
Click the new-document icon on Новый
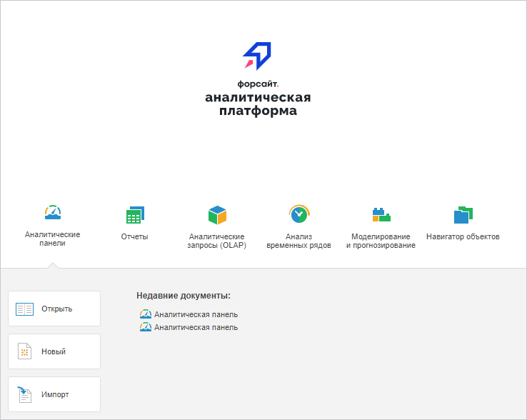click(24, 351)
